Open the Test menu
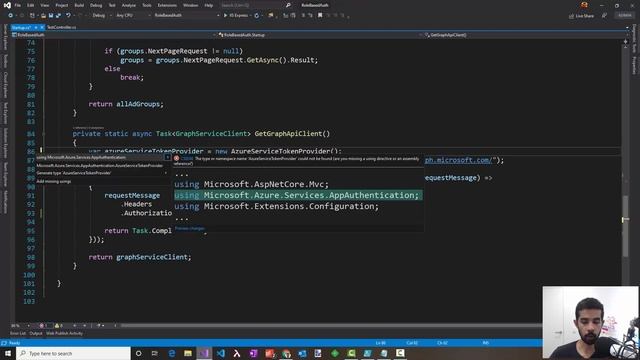Screen dimensions: 640x360 (112, 5)
